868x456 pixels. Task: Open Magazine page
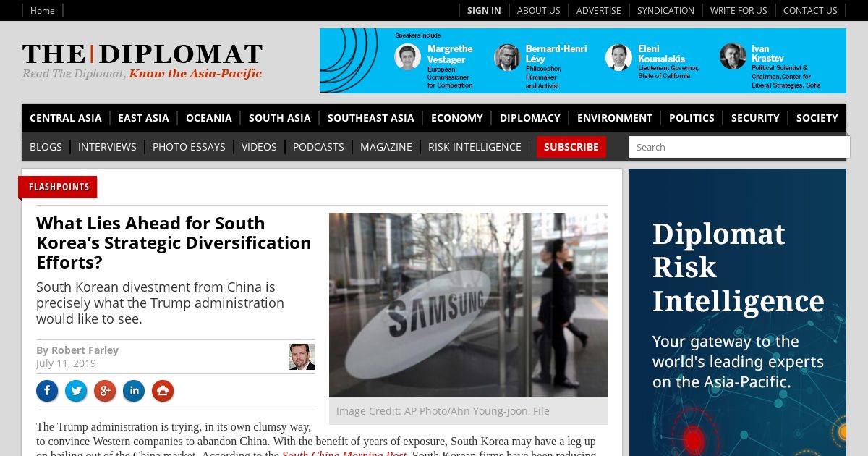(386, 147)
